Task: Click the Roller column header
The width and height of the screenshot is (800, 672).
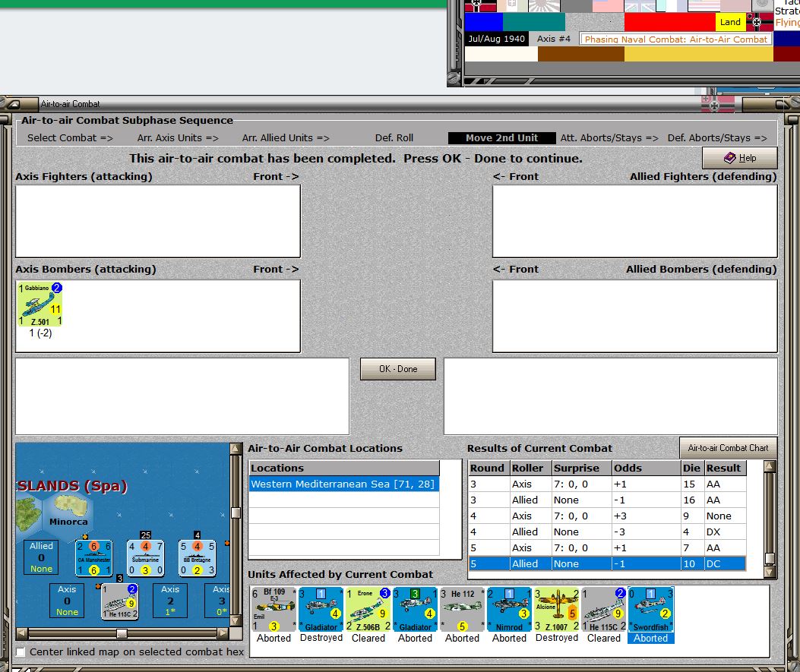Action: pos(530,468)
